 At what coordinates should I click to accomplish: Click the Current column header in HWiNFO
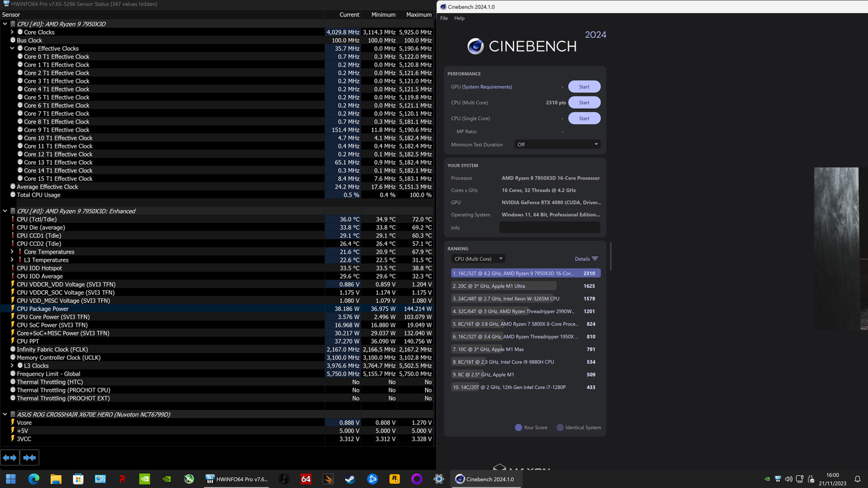342,14
